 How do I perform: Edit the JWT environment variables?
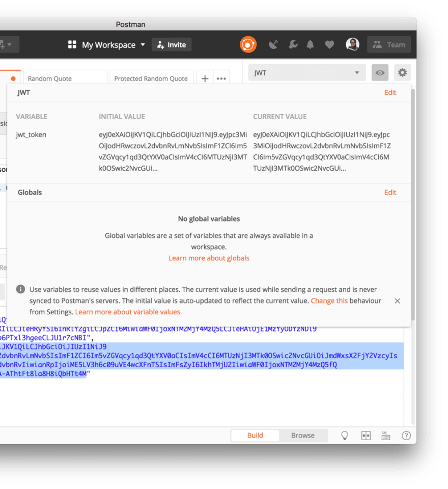[x=390, y=92]
